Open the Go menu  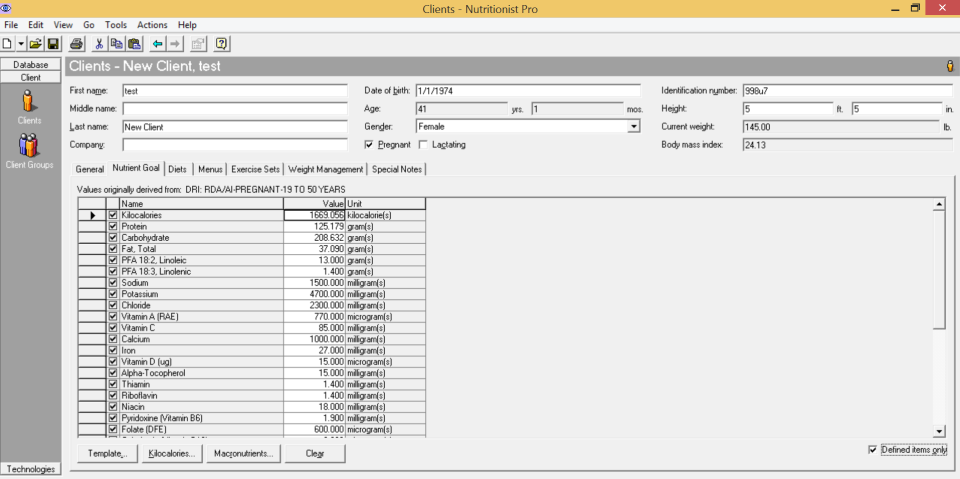89,25
